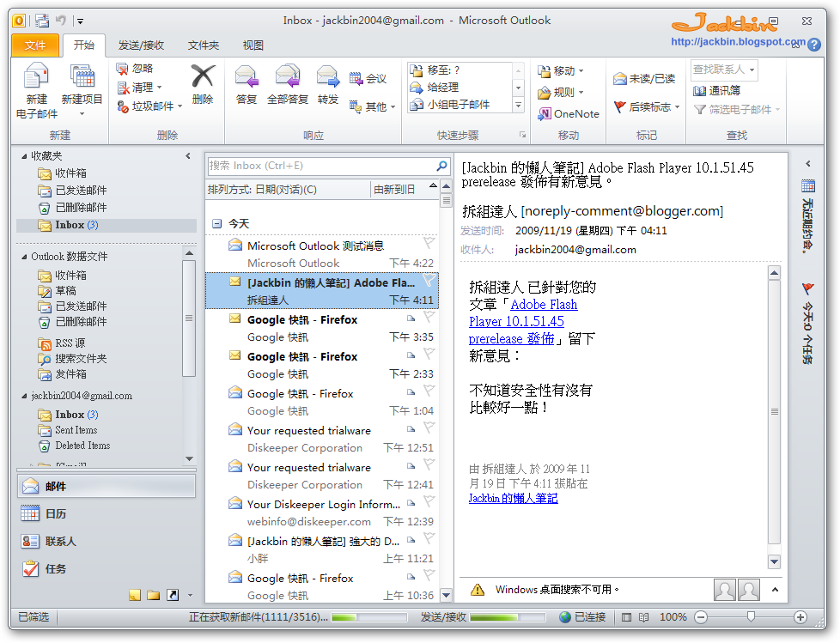This screenshot has height=643, width=840.
Task: Click the first contact photo in People Pane
Action: (725, 590)
